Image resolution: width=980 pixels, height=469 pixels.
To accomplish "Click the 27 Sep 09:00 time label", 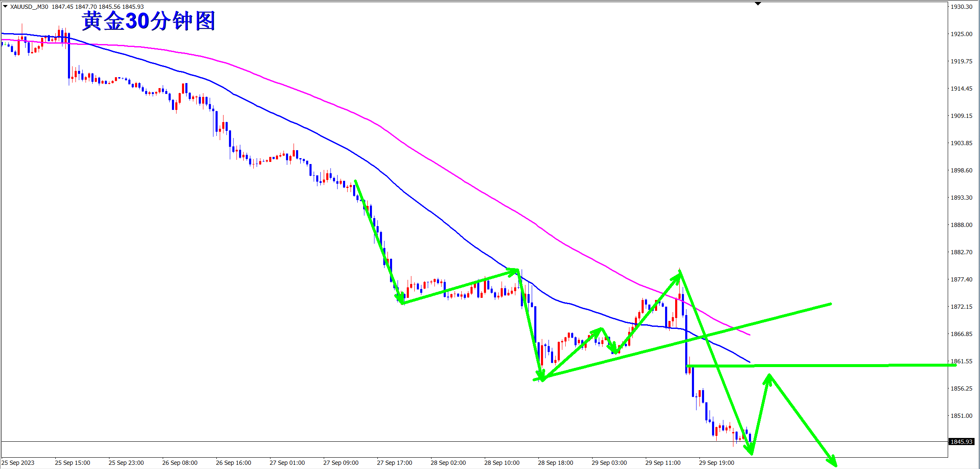I will pos(341,463).
